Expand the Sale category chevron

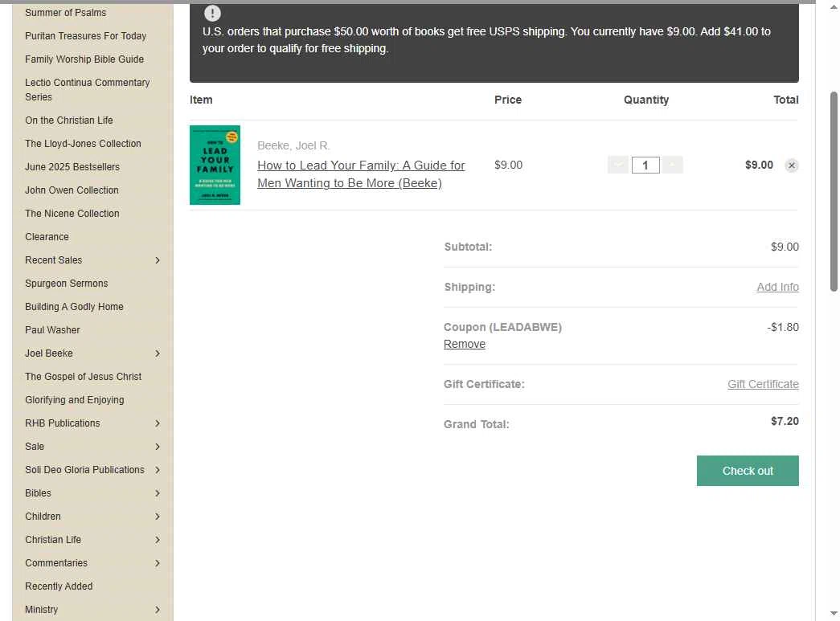click(158, 447)
